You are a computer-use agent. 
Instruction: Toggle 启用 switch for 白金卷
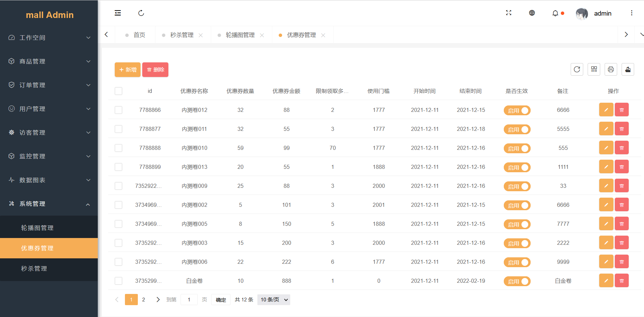[517, 281]
